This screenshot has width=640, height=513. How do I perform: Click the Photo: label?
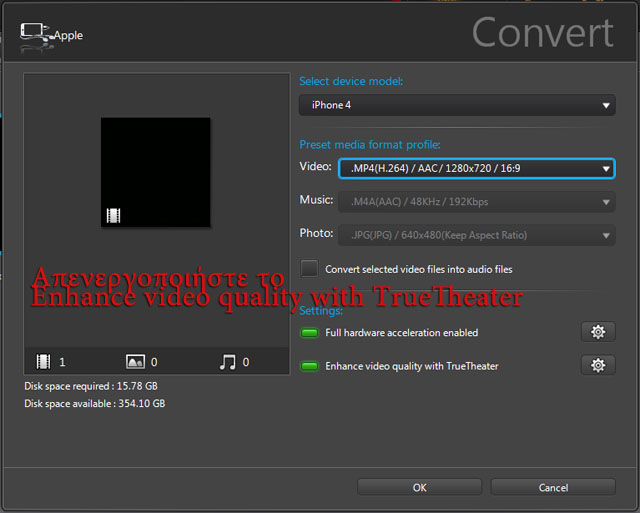(316, 233)
